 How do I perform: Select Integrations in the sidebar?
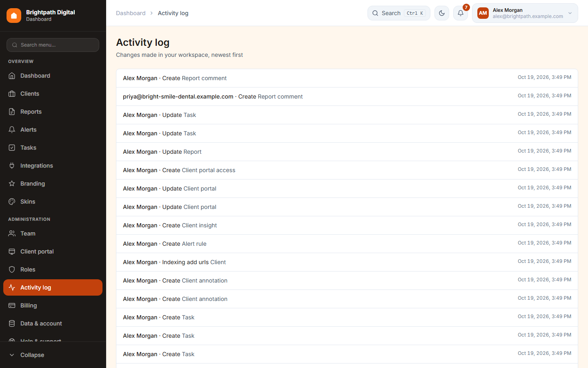(x=53, y=166)
